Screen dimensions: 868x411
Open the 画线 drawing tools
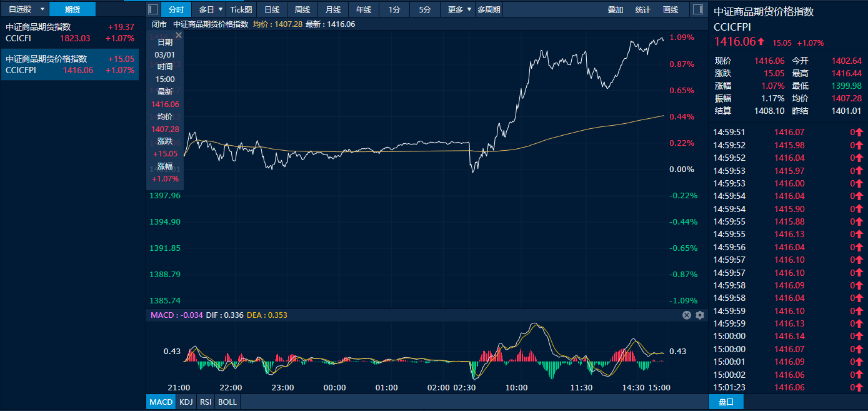pos(671,9)
